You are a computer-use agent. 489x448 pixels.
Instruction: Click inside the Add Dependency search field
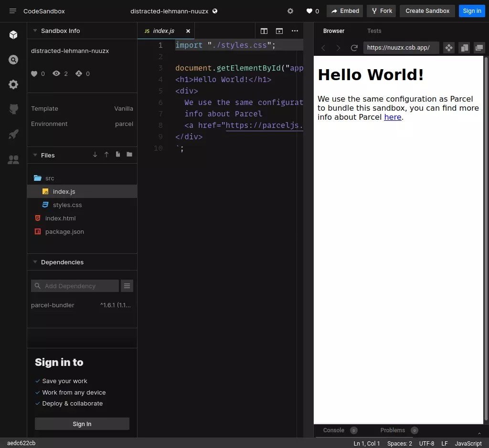74,285
